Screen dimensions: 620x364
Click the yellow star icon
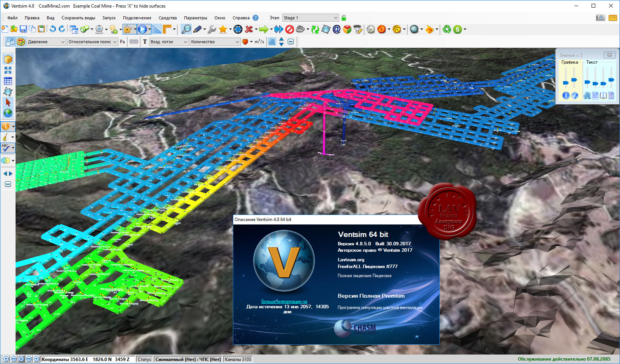coord(223,29)
